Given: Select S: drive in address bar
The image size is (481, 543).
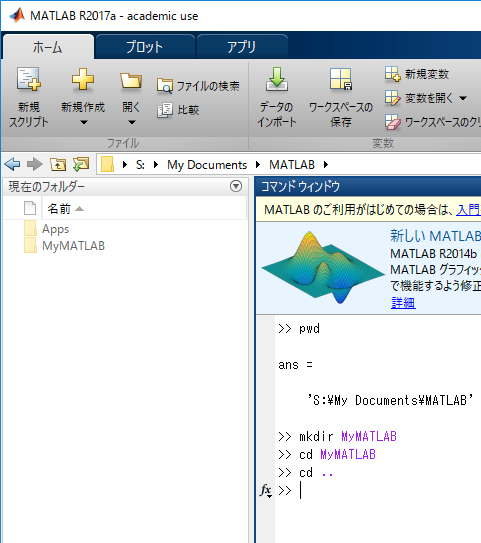Looking at the screenshot, I should pyautogui.click(x=140, y=164).
